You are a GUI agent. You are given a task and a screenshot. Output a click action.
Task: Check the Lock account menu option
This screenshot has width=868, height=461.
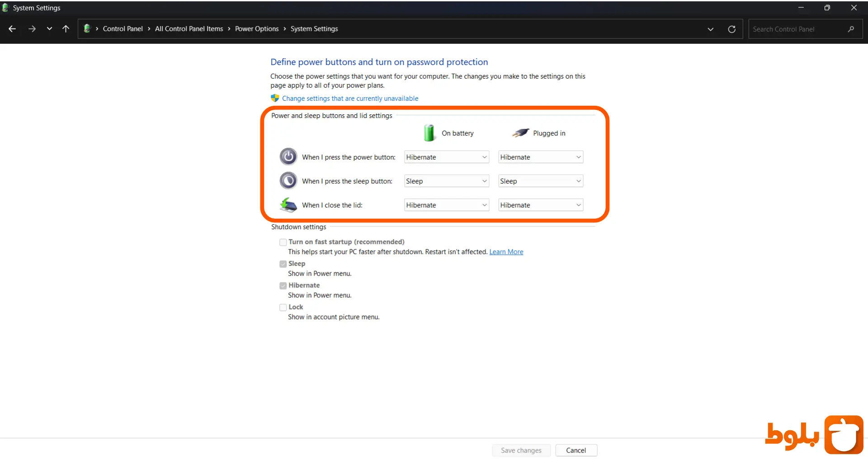tap(283, 307)
